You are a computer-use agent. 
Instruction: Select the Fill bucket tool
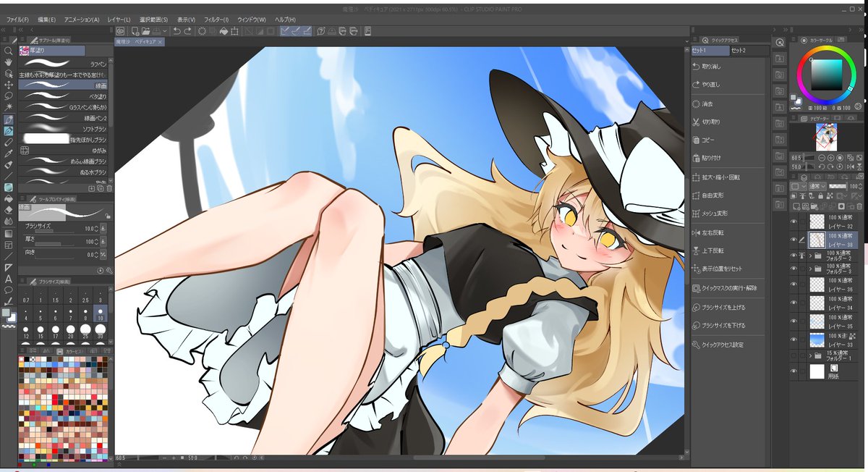8,198
